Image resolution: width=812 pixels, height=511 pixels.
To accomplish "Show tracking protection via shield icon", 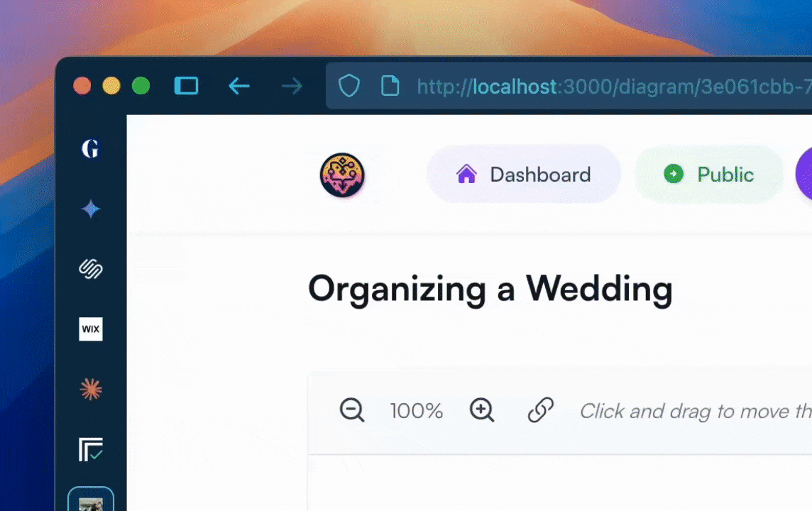I will [349, 87].
